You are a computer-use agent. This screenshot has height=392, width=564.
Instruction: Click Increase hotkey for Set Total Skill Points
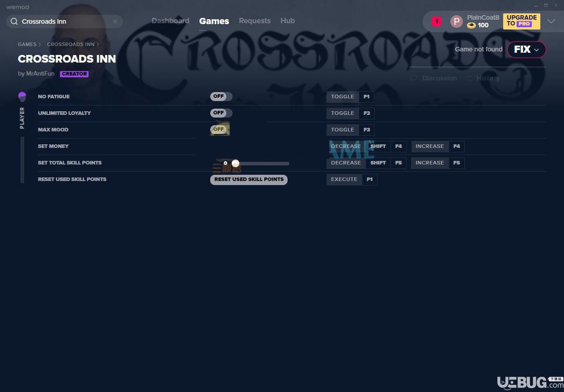click(x=438, y=163)
